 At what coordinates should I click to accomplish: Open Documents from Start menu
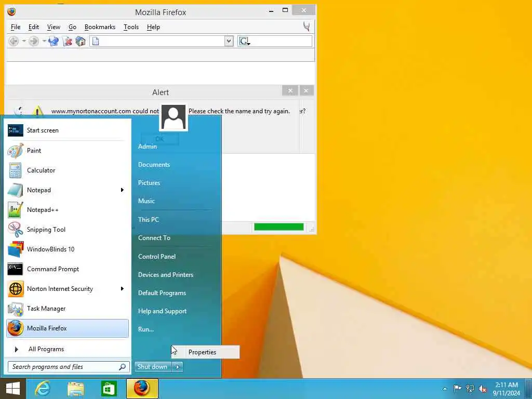[x=154, y=165]
